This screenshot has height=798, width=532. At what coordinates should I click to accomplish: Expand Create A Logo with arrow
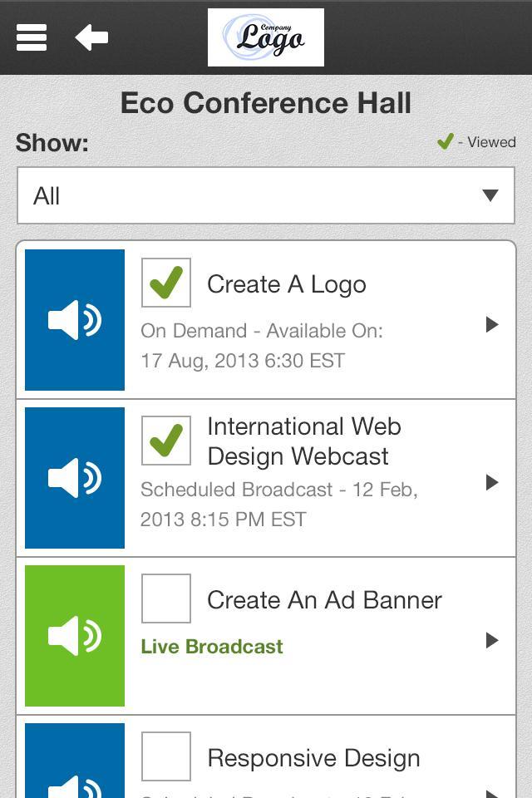coord(492,324)
